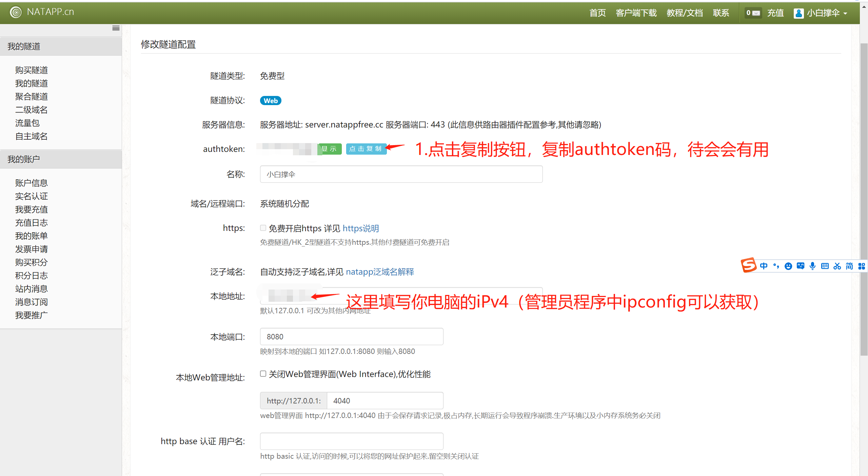Open Sogou emoji panel

[x=788, y=266]
